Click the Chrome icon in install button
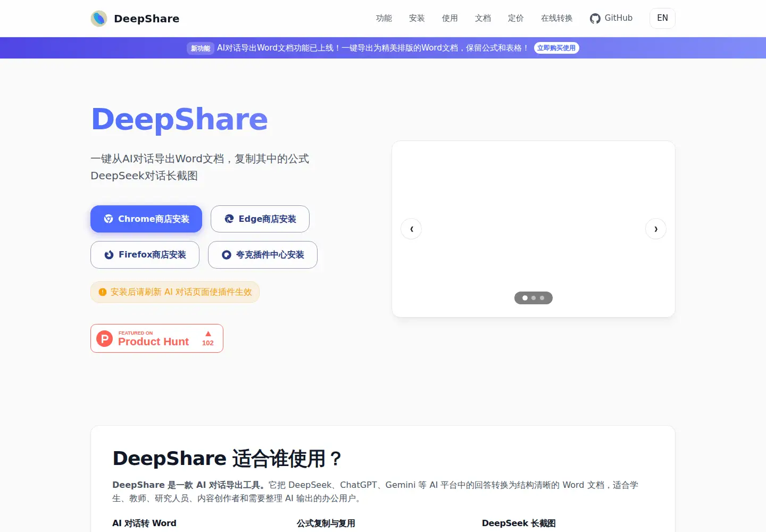Image resolution: width=766 pixels, height=532 pixels. pyautogui.click(x=109, y=219)
